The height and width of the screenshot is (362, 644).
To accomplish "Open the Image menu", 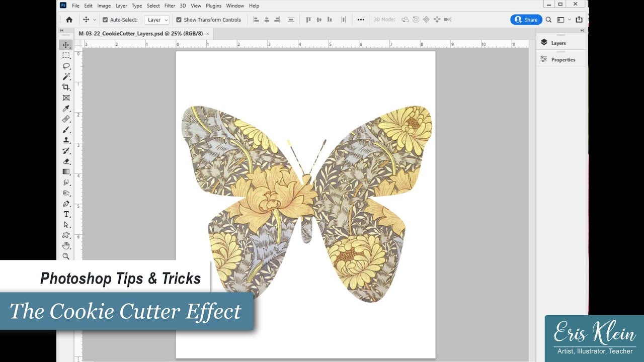I will click(104, 6).
